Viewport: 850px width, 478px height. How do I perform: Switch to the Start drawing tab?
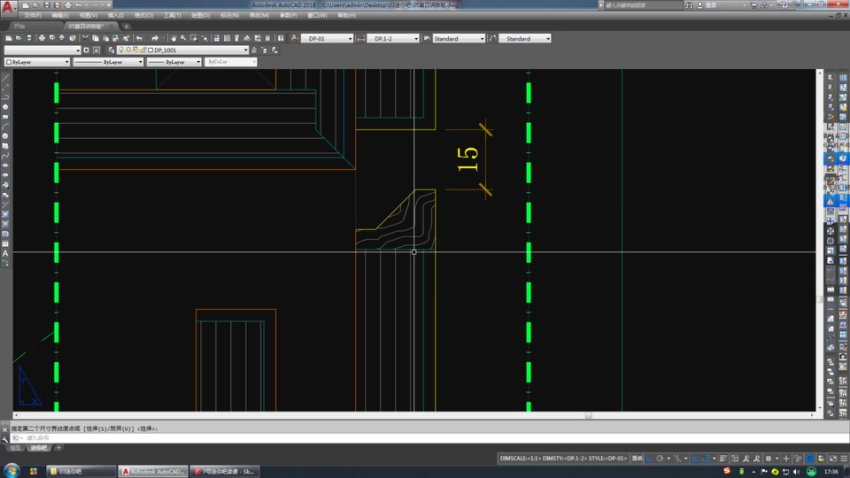(x=20, y=25)
